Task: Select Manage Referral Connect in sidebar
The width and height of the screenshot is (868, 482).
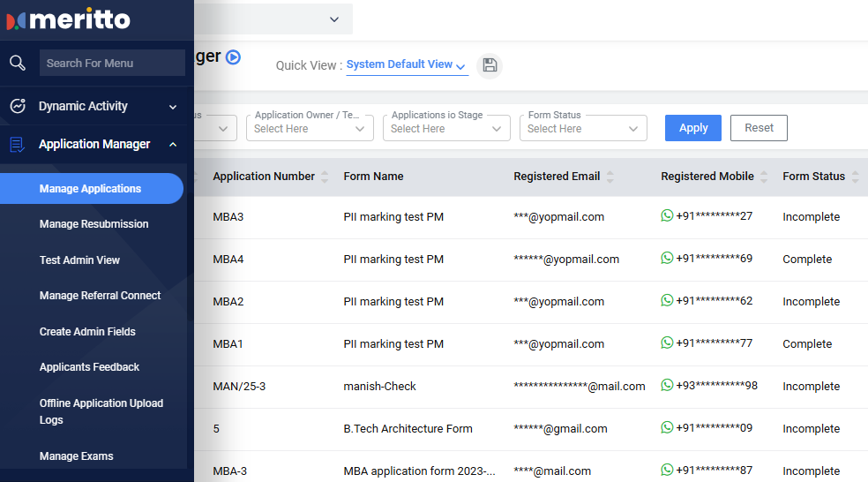Action: (100, 296)
